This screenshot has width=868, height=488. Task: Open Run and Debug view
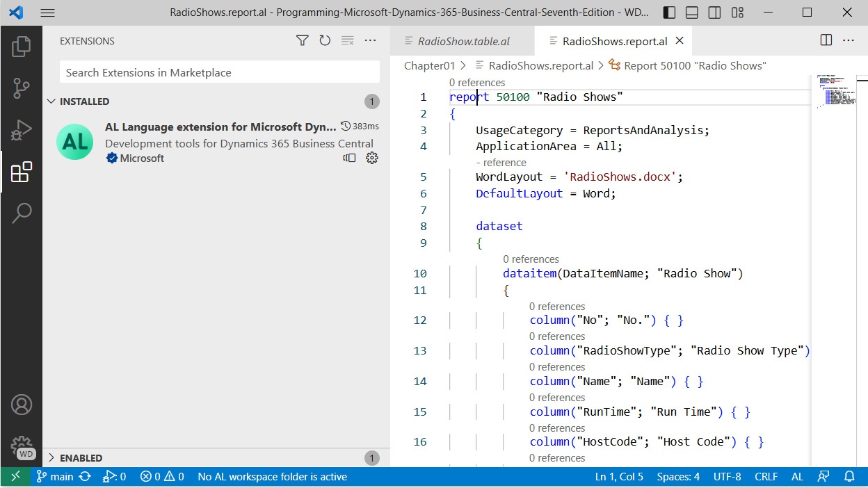[21, 129]
